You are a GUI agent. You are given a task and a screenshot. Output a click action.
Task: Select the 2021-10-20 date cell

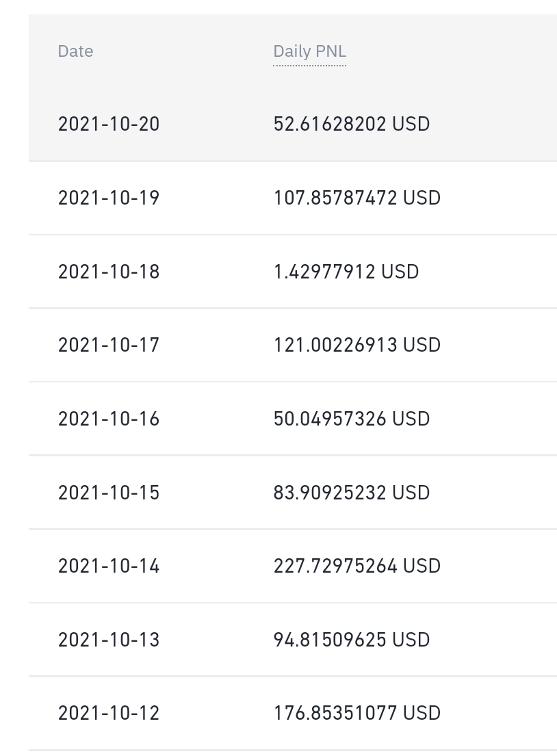tap(109, 124)
